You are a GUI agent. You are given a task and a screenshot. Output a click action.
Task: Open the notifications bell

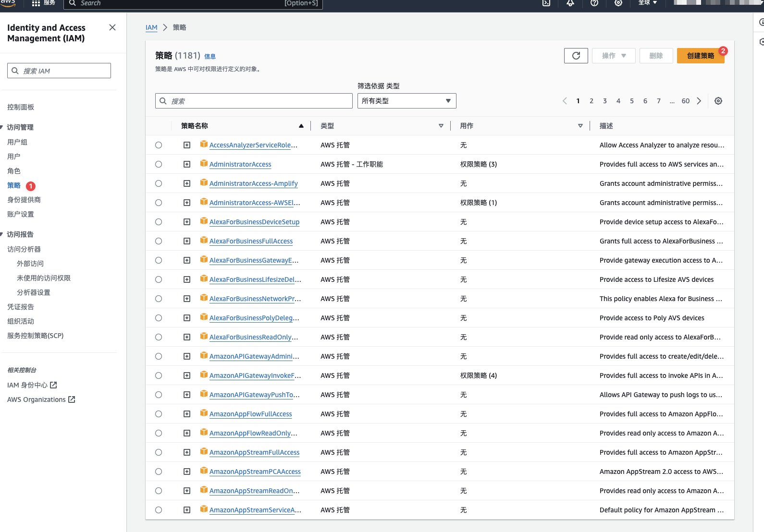pos(570,3)
